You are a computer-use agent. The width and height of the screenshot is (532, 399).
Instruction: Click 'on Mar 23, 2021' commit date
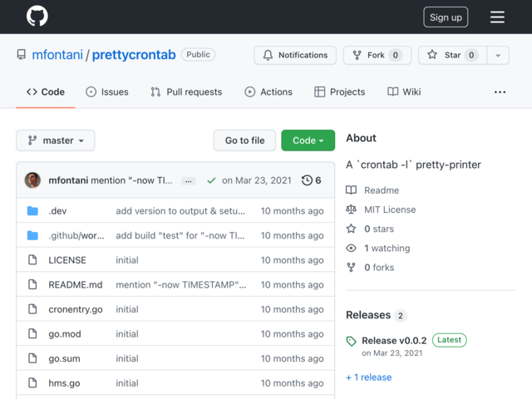click(257, 180)
